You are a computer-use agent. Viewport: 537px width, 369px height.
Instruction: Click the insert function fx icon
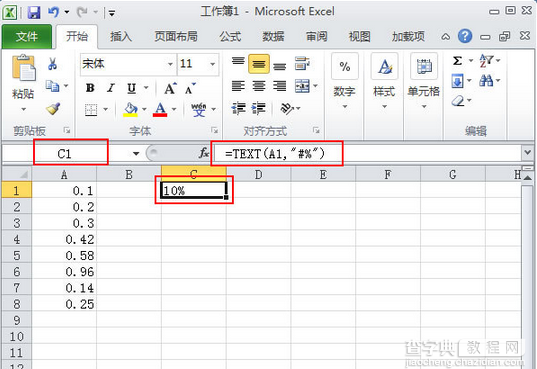pos(204,153)
